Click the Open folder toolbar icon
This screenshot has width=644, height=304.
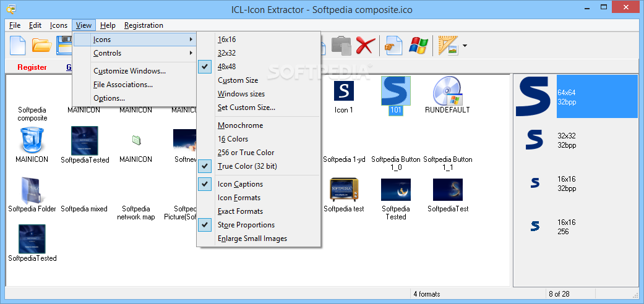(41, 45)
